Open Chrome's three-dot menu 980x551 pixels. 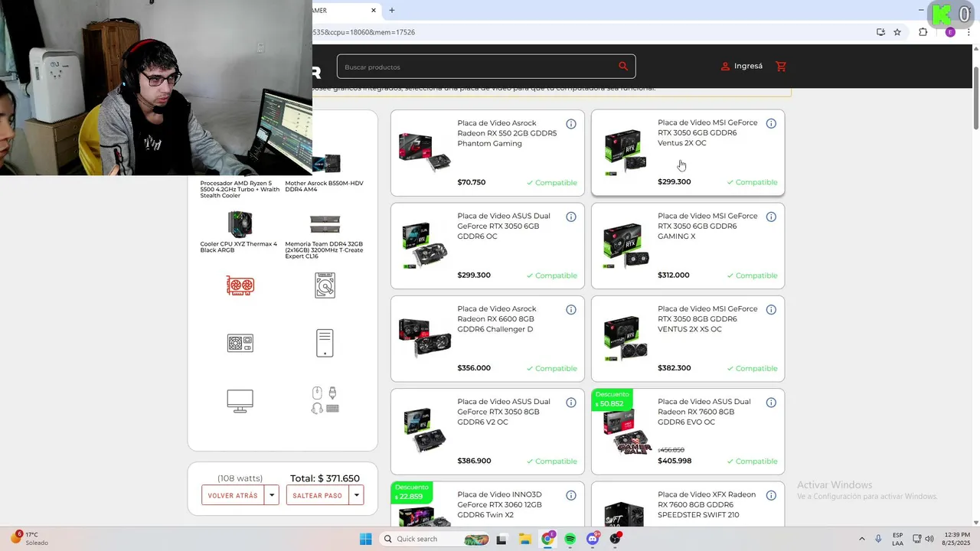pyautogui.click(x=969, y=32)
